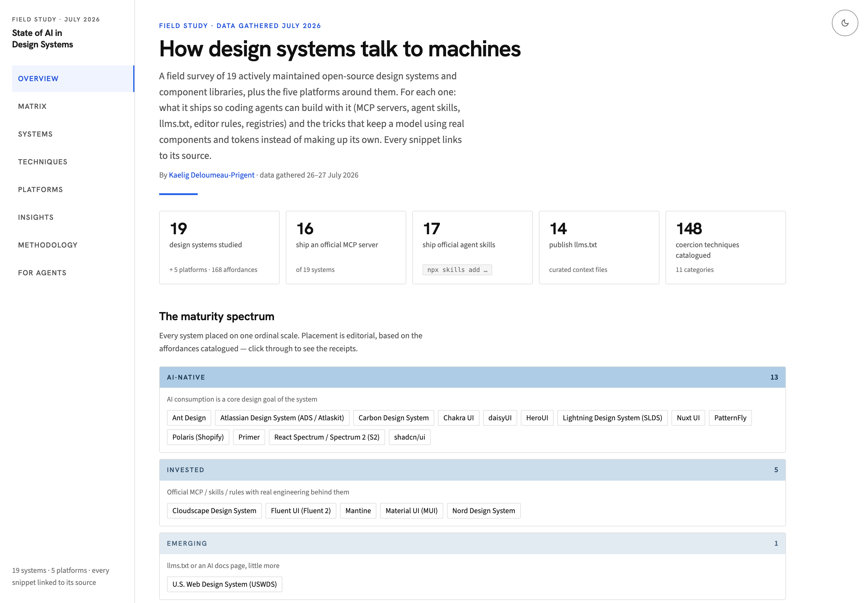This screenshot has width=868, height=603.
Task: Click the State of AI in Design Systems title
Action: coord(42,39)
